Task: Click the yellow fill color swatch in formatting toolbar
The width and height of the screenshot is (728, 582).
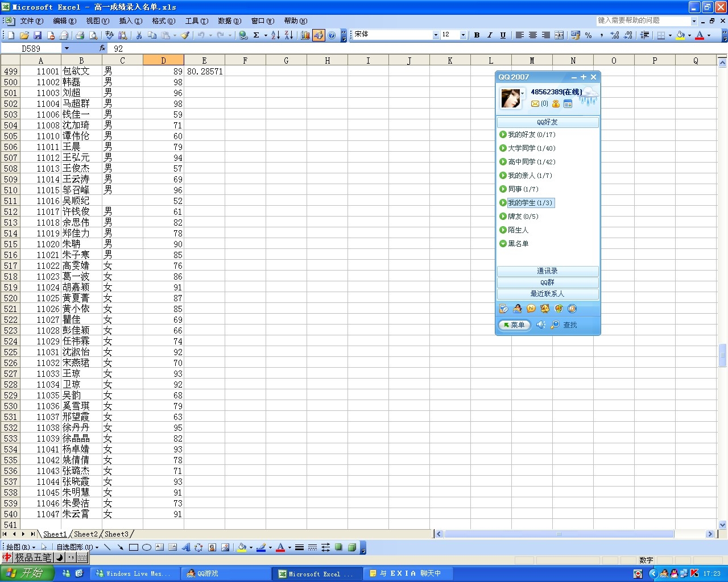Action: (680, 35)
